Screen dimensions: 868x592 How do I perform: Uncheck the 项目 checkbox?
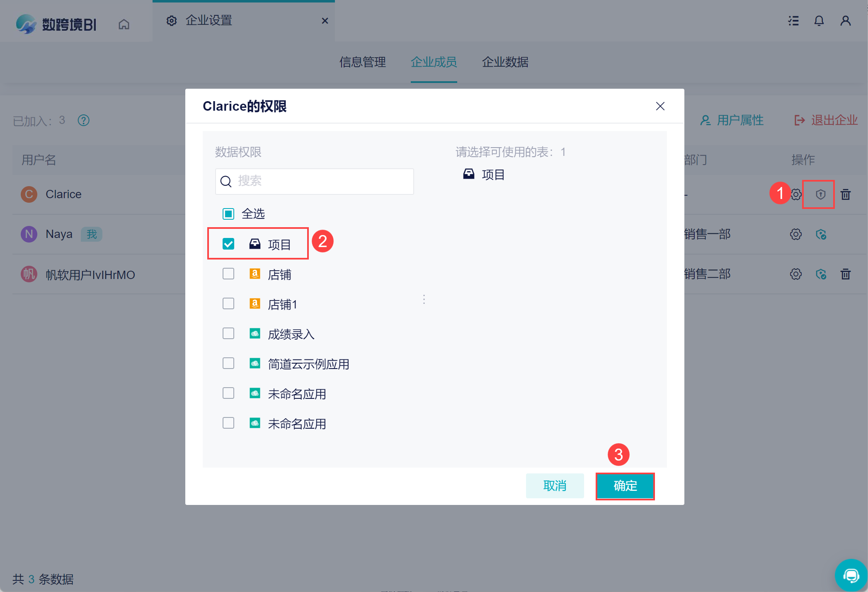228,244
